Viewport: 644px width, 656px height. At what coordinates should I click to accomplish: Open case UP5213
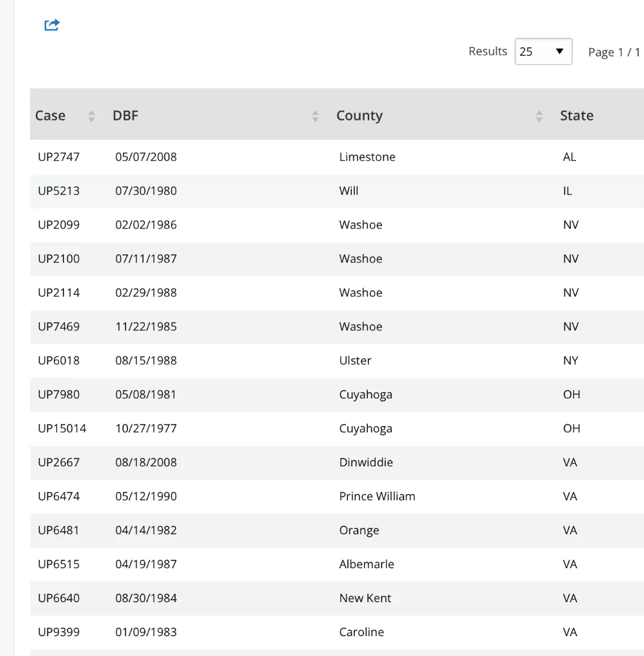pos(59,191)
